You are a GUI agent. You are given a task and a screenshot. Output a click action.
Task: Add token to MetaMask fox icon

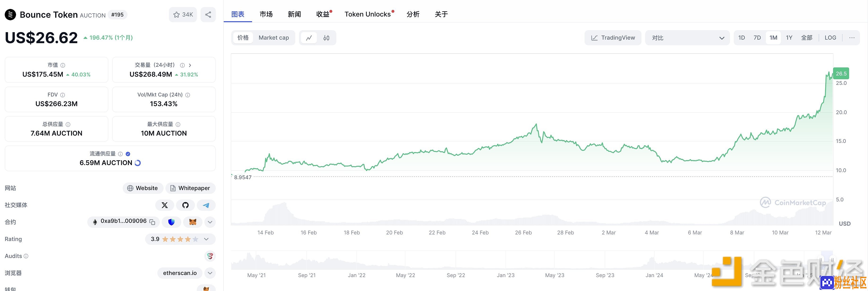pos(193,222)
